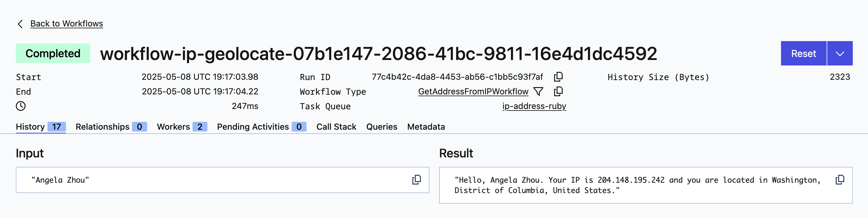Open the Queries tab
Image resolution: width=868 pixels, height=218 pixels.
click(x=381, y=127)
